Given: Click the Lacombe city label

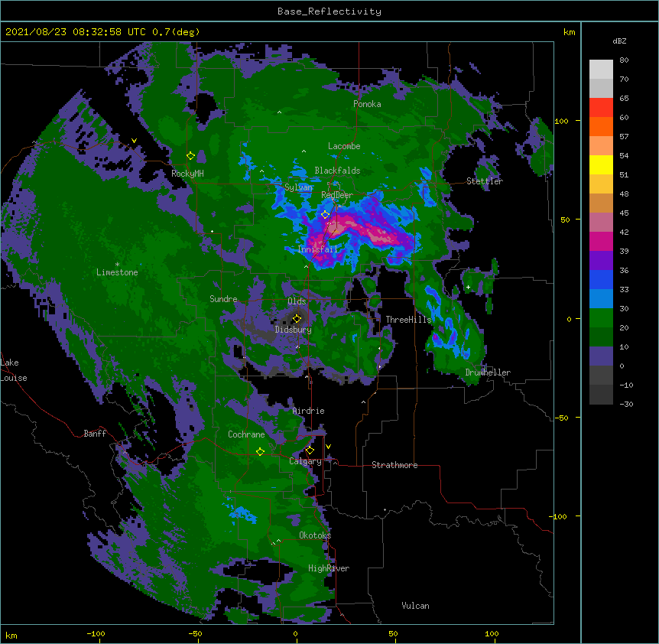Looking at the screenshot, I should click(x=344, y=146).
